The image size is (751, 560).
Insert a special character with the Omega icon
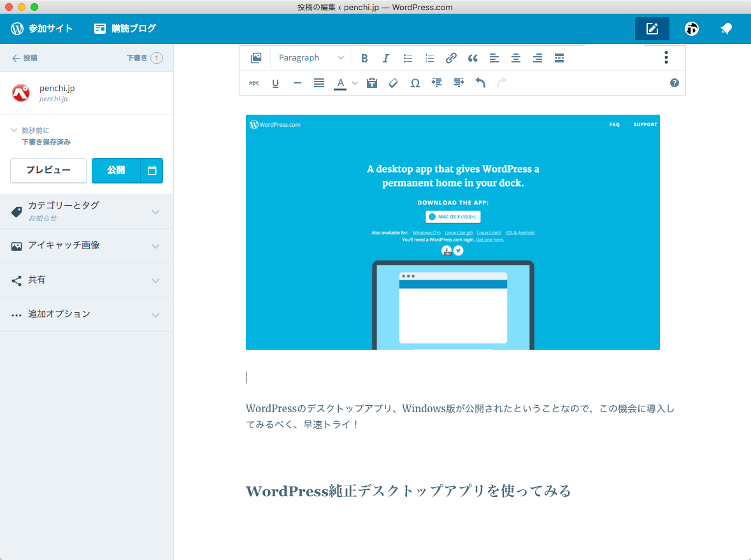click(x=415, y=83)
